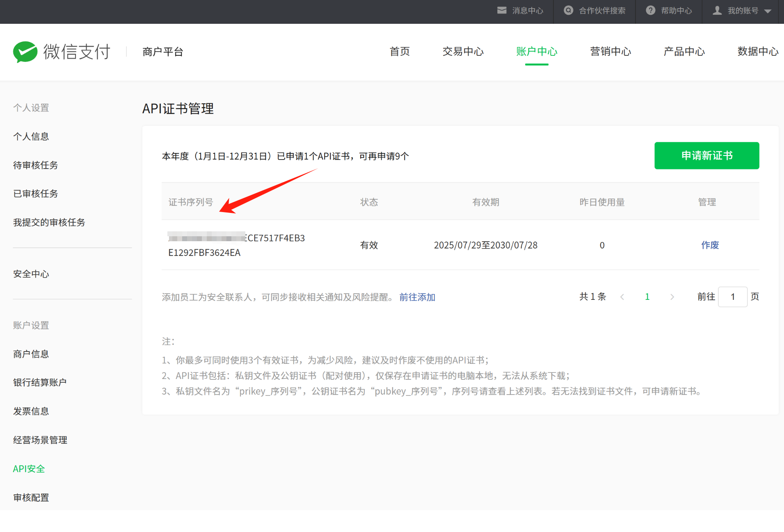Click the validity date 2025/07/29至2030/07/28
784x532 pixels.
486,245
